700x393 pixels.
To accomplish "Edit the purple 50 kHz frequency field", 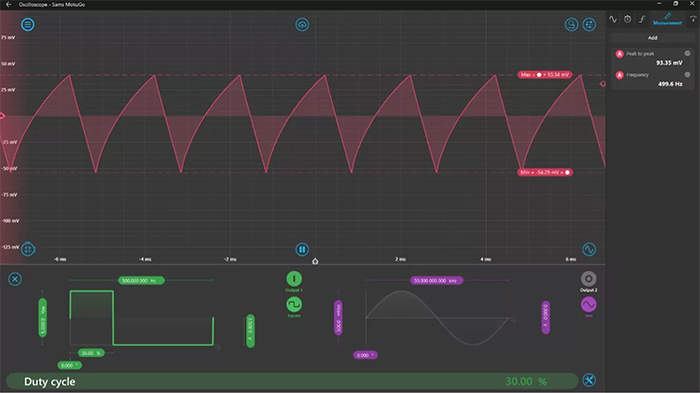I will pyautogui.click(x=436, y=280).
